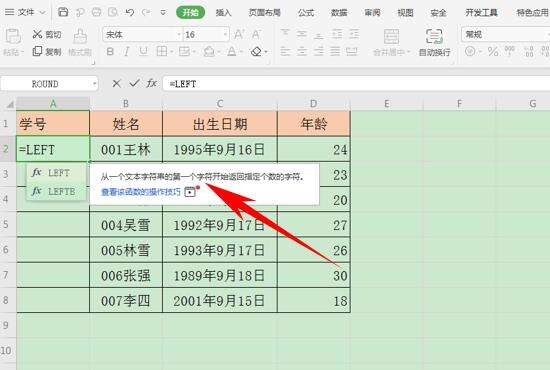Confirm the formula with checkmark icon
This screenshot has width=550, height=370.
click(x=134, y=83)
